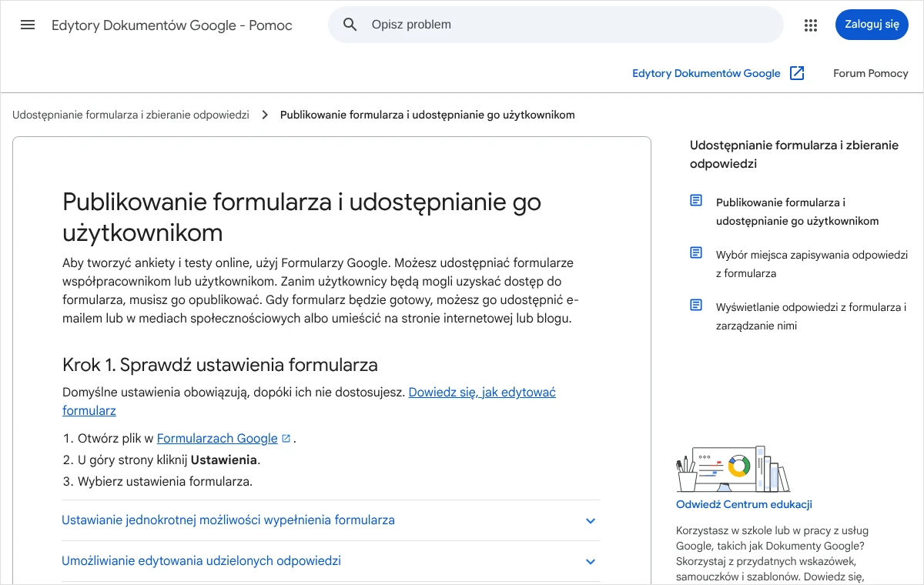Expand chevron for Ustawianie jednokrotnej możliwości
Screen dimensions: 924x585
tap(591, 521)
